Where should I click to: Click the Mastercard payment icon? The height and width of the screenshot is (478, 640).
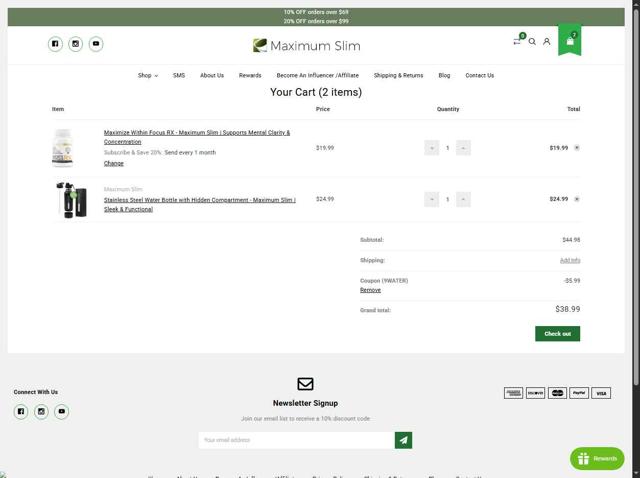tap(558, 393)
